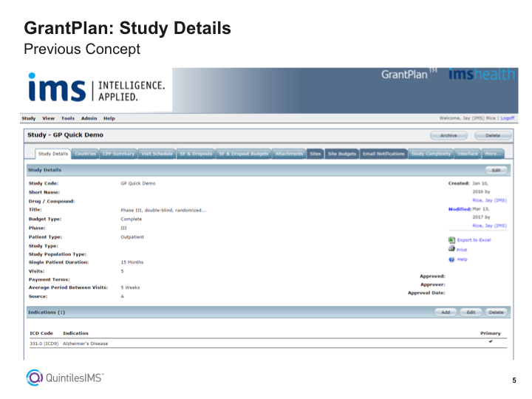This screenshot has width=532, height=399.
Task: Open the Interface tab
Action: click(x=468, y=154)
